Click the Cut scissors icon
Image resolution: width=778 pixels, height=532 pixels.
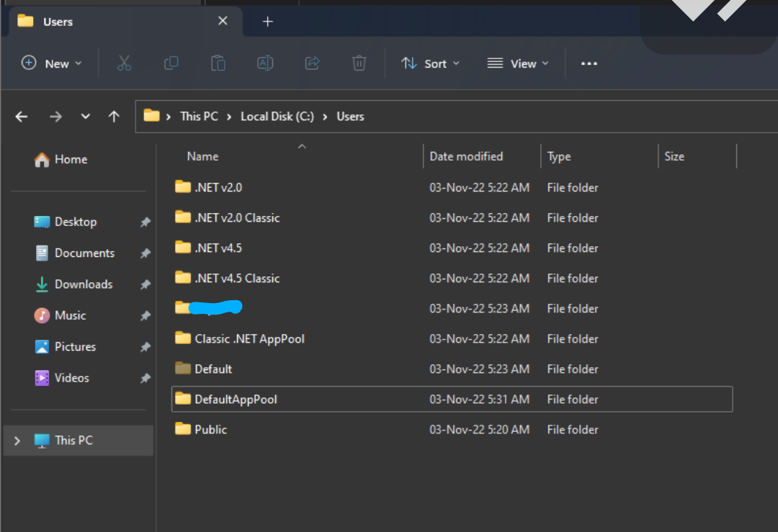pyautogui.click(x=124, y=63)
